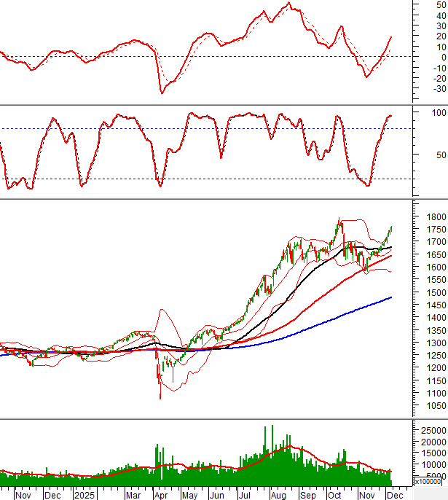Click the 2025 year label on time axis
This screenshot has width=448, height=500.
(85, 494)
